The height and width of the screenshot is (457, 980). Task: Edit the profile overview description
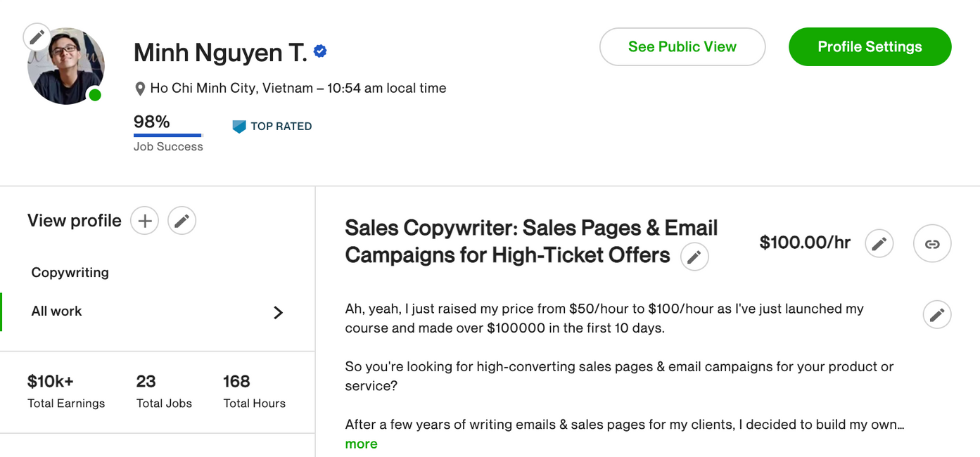tap(936, 315)
